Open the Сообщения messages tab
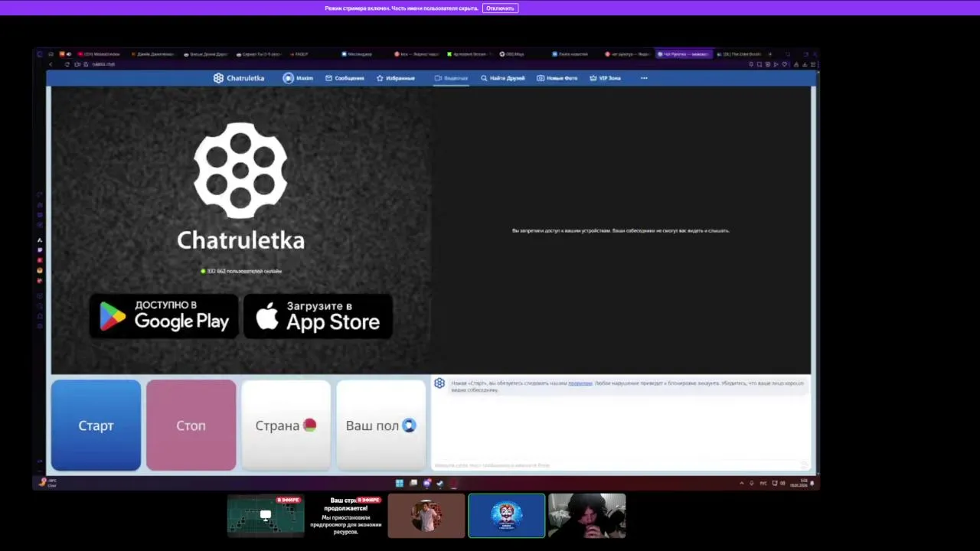 click(x=345, y=78)
